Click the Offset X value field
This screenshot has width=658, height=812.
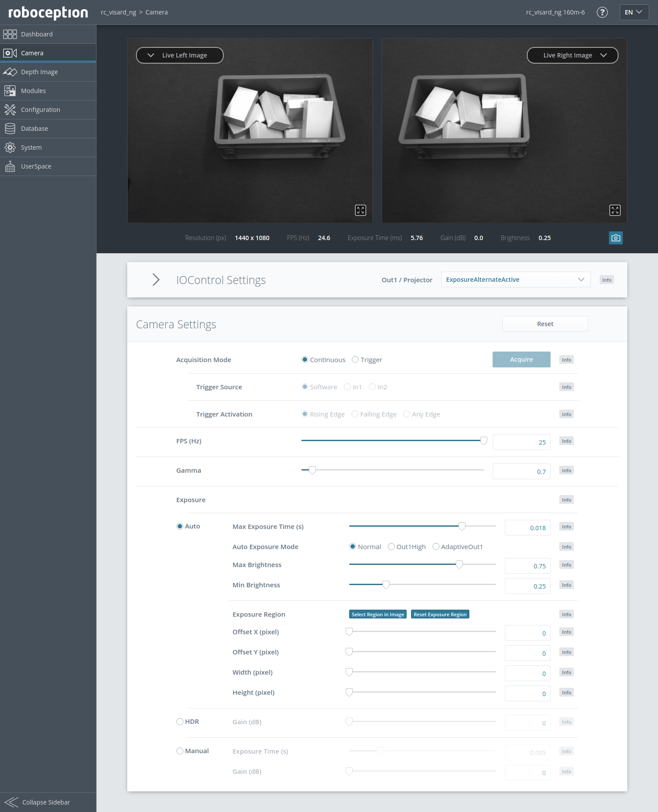pos(528,633)
